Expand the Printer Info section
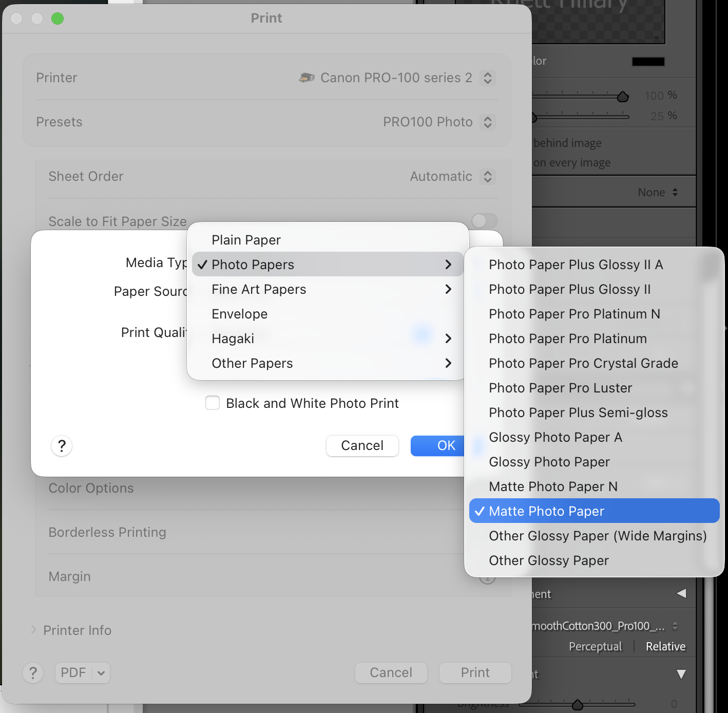This screenshot has width=728, height=713. [34, 630]
